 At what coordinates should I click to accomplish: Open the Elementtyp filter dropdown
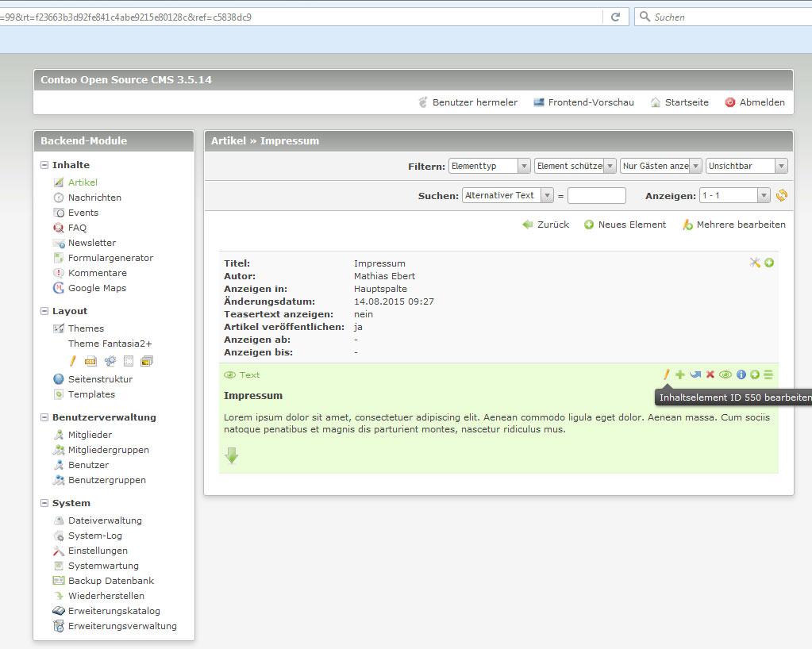[x=489, y=166]
